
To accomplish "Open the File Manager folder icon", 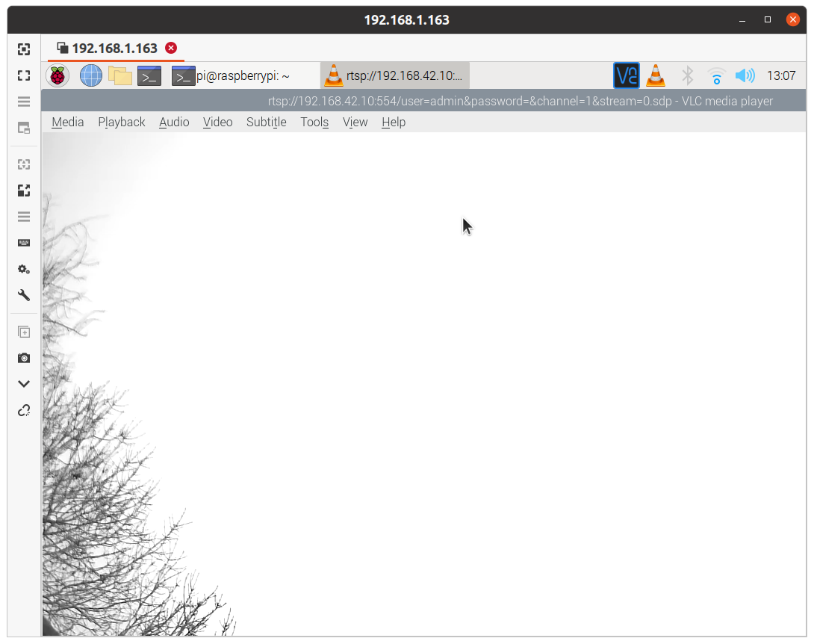I will click(x=119, y=75).
